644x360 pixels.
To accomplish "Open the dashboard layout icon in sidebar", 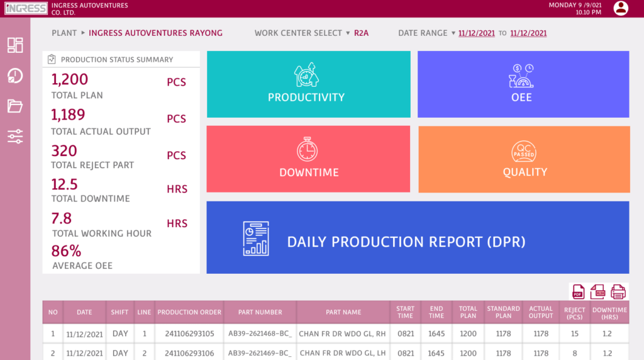I will coord(15,45).
